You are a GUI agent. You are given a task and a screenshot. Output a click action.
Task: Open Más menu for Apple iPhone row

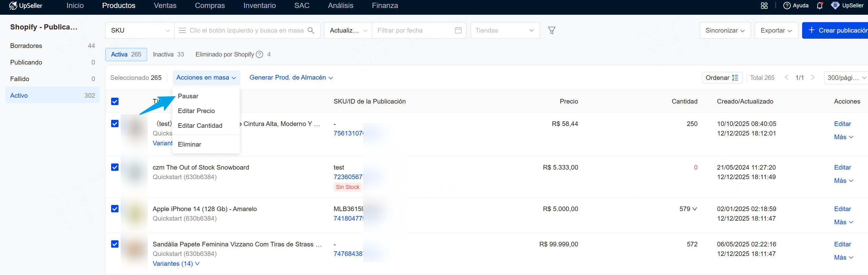click(843, 222)
